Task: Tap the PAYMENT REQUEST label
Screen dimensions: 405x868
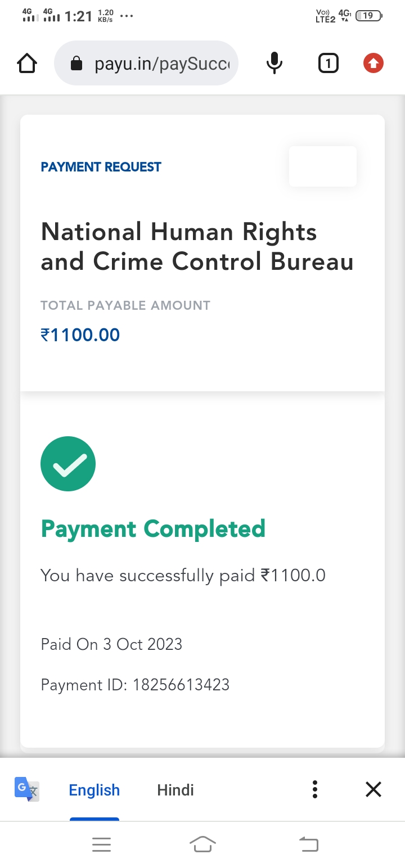Action: coord(101,167)
